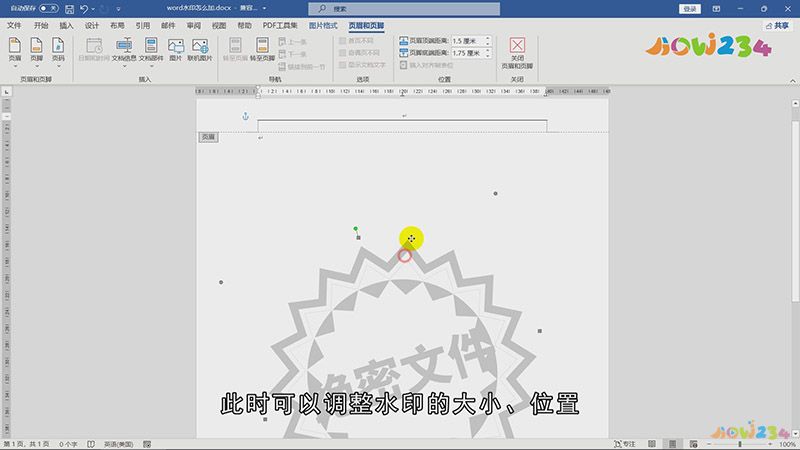
Task: Switch to the 视图 tab
Action: [219, 26]
